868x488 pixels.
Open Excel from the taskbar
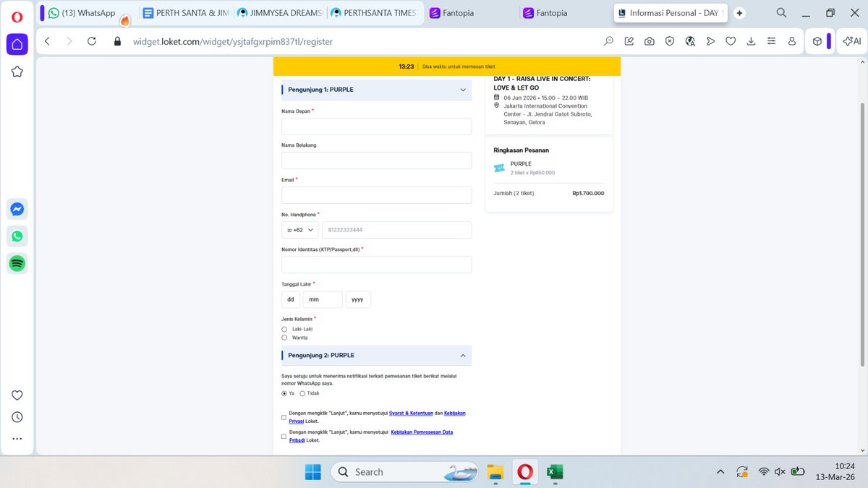[x=555, y=472]
